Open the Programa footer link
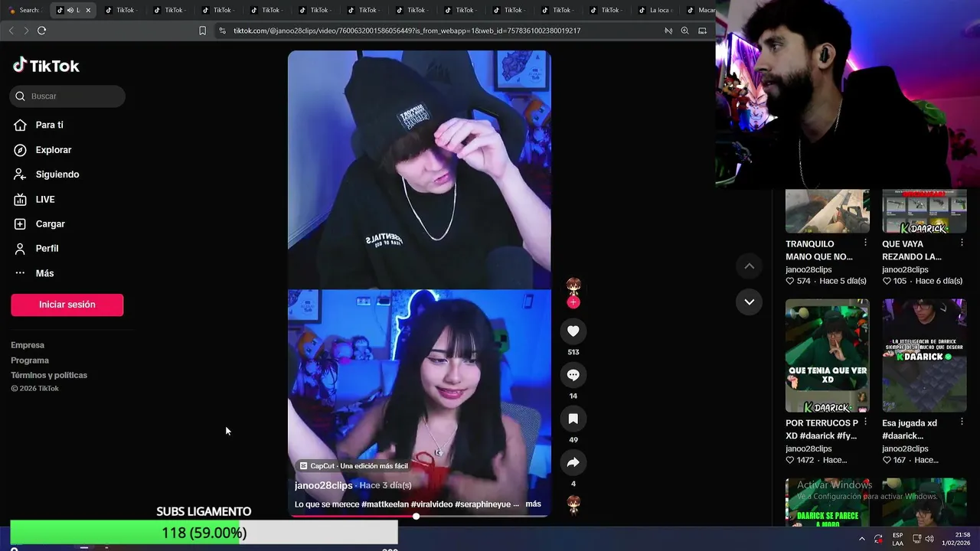Image resolution: width=980 pixels, height=551 pixels. [x=30, y=360]
